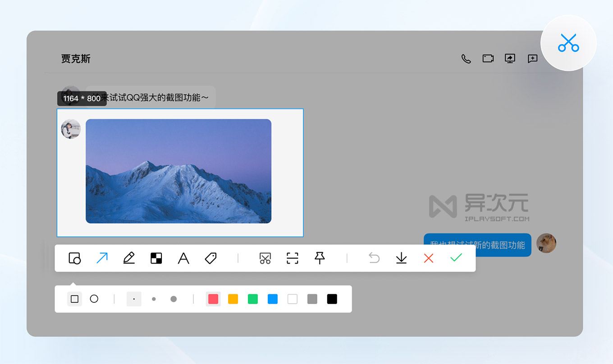The height and width of the screenshot is (364, 613).
Task: Select the mosaic blur tool
Action: click(156, 258)
